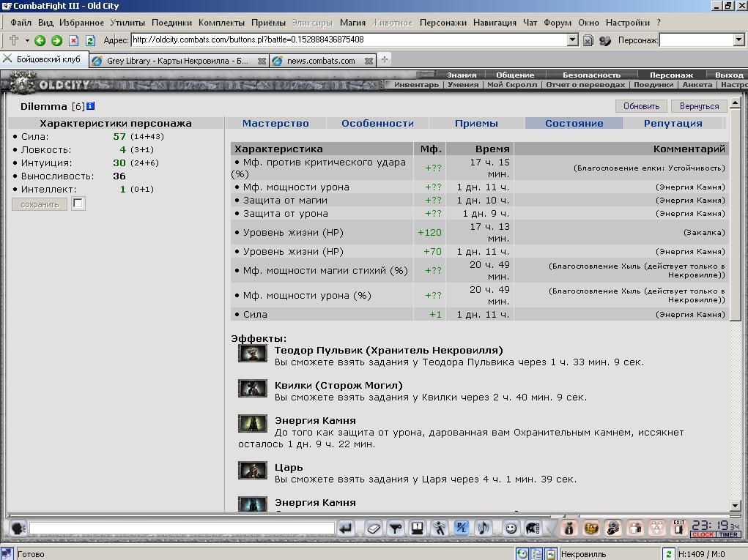Click the exclamation monitor icon in chat bar
This screenshot has height=560, width=748.
tap(418, 528)
